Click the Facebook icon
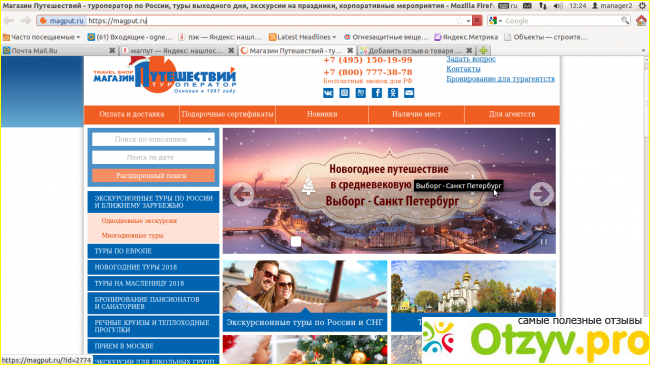 click(x=377, y=93)
